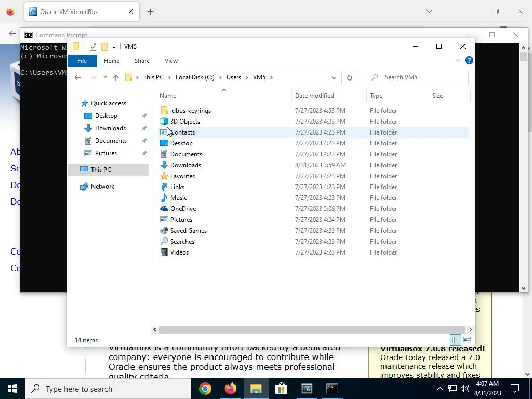Sort by the Type column header
Image resolution: width=532 pixels, height=399 pixels.
(x=397, y=96)
